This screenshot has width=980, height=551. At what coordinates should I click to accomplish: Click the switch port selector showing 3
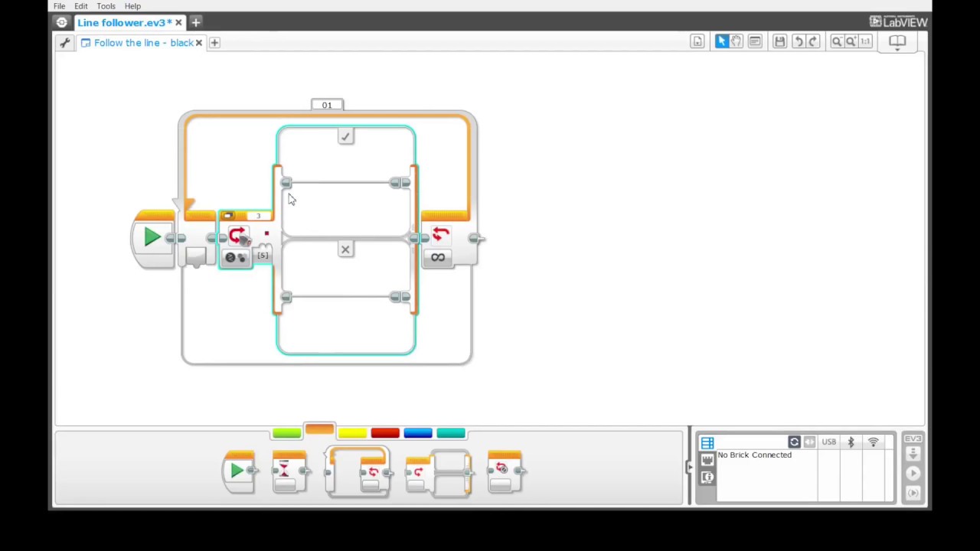coord(257,216)
